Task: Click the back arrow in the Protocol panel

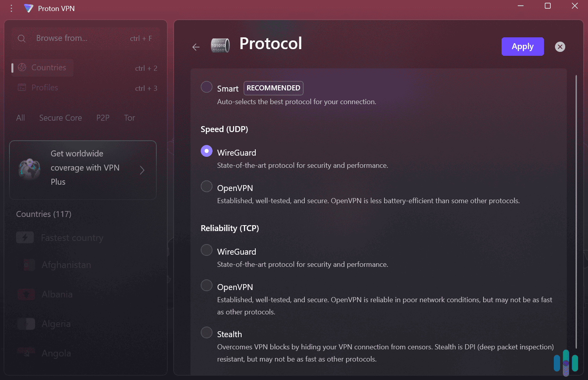Action: [x=196, y=47]
